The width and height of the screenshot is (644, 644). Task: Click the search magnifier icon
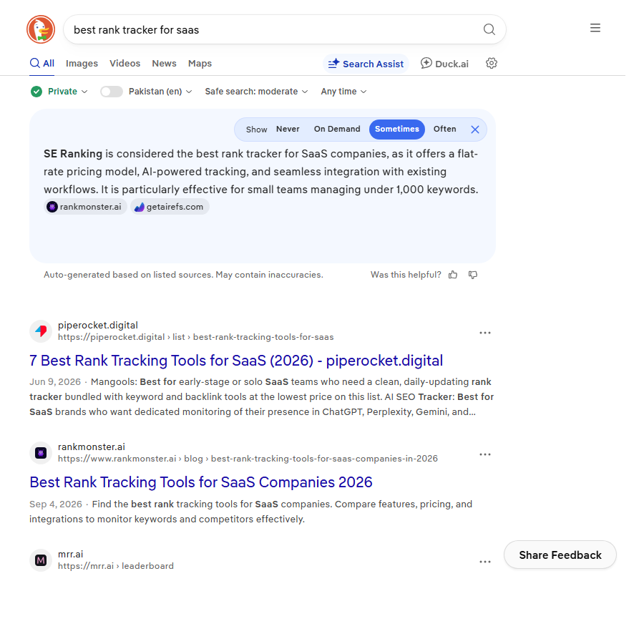click(x=489, y=29)
